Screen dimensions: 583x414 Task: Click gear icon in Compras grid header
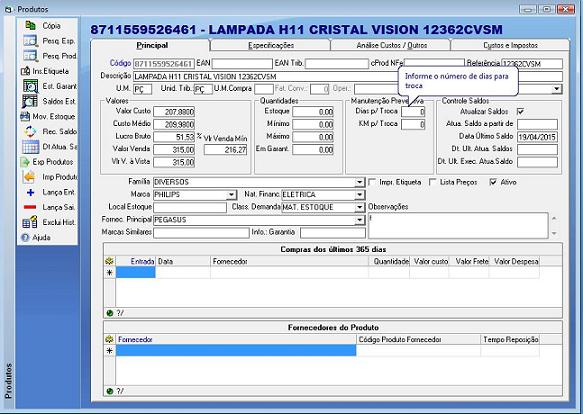coord(109,261)
